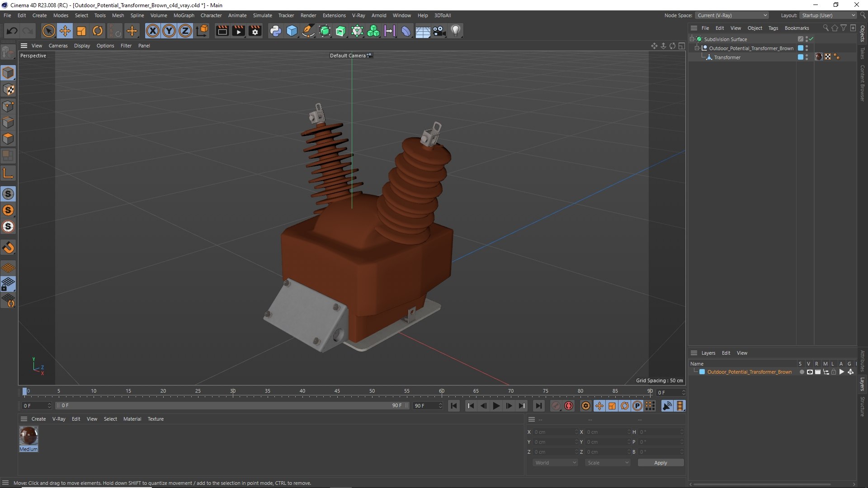
Task: Click the Make Editable icon
Action: [x=8, y=52]
